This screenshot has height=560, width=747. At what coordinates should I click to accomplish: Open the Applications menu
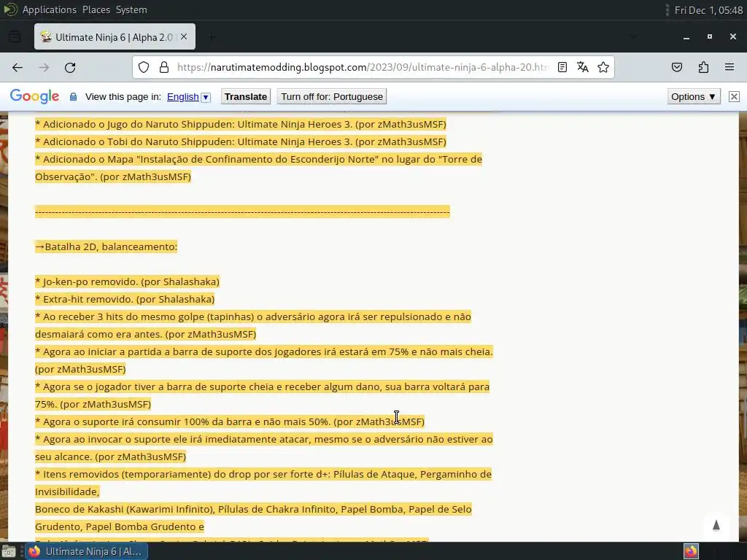[x=50, y=9]
